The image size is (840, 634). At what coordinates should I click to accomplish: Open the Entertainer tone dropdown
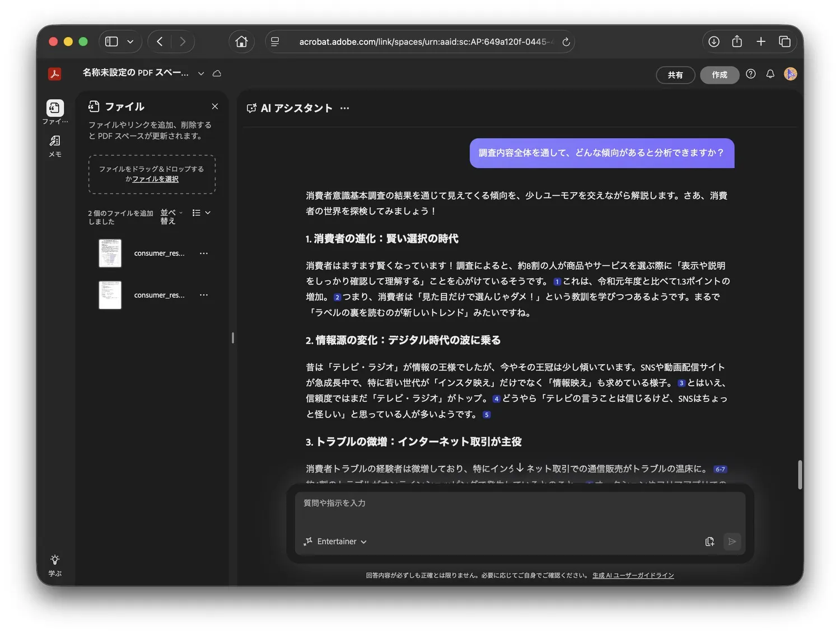[x=335, y=541]
